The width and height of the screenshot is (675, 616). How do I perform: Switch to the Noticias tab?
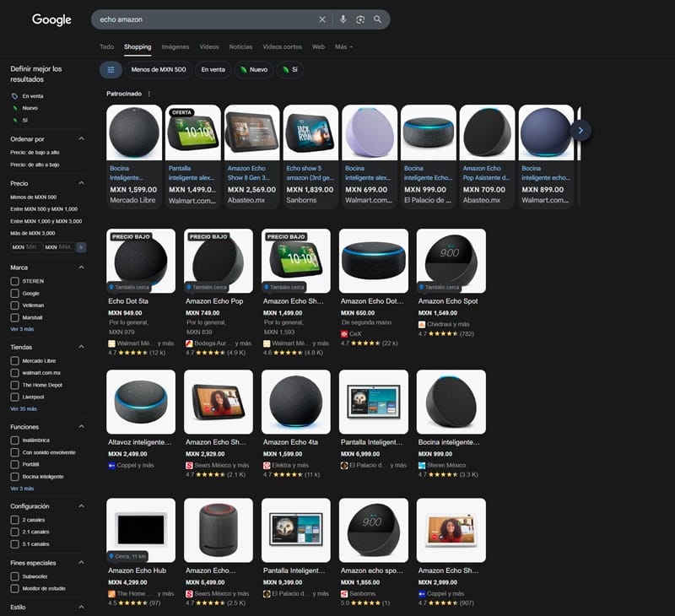pos(240,47)
